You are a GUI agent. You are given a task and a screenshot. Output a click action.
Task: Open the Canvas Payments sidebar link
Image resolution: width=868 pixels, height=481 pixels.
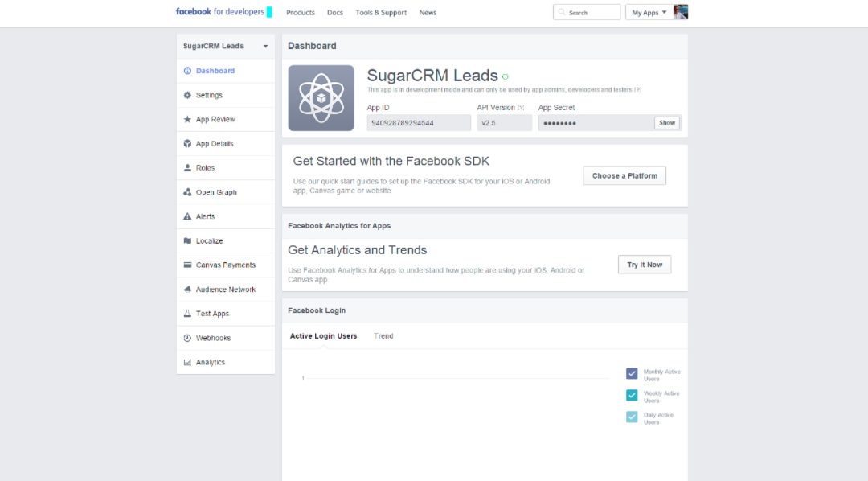pyautogui.click(x=225, y=265)
